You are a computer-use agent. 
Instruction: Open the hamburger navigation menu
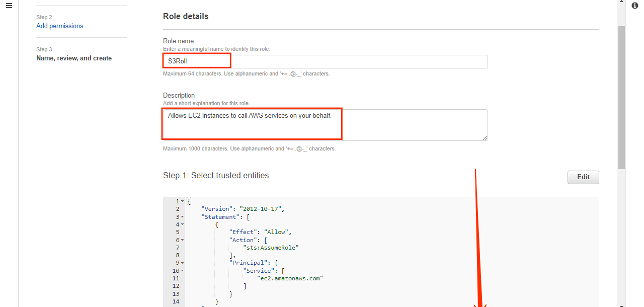pos(9,6)
